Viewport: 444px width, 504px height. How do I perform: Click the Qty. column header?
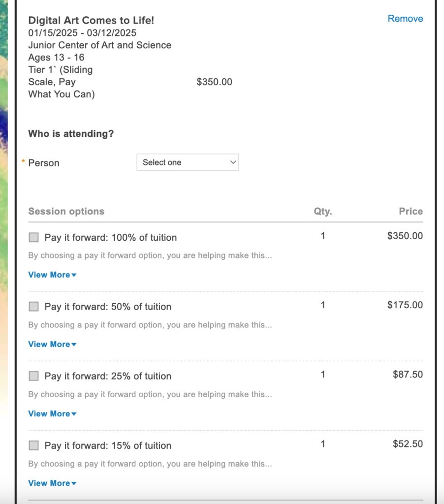coord(323,211)
